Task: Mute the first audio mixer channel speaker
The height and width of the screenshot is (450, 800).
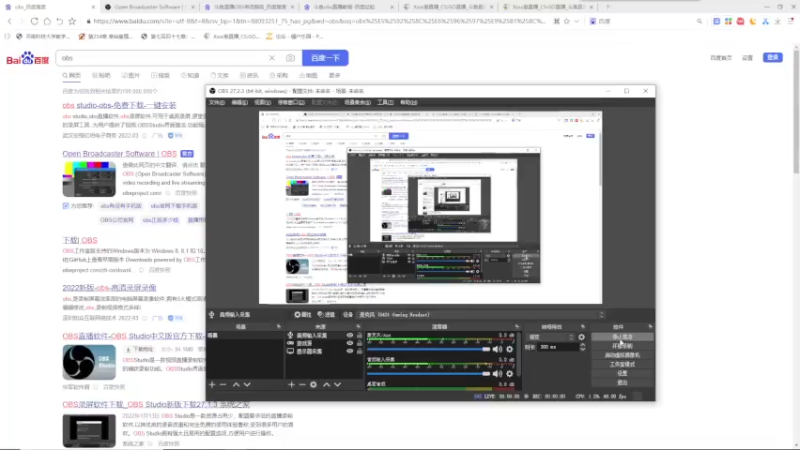Action: click(x=497, y=349)
